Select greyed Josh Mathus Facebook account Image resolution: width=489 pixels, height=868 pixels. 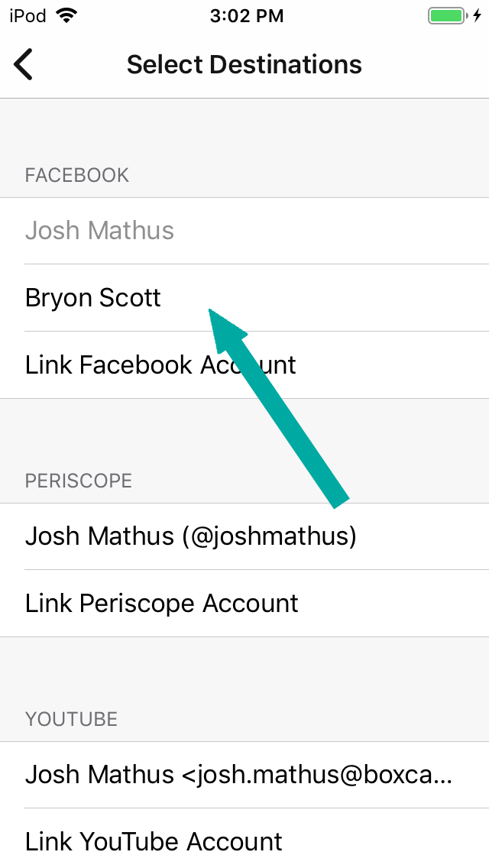tap(100, 231)
